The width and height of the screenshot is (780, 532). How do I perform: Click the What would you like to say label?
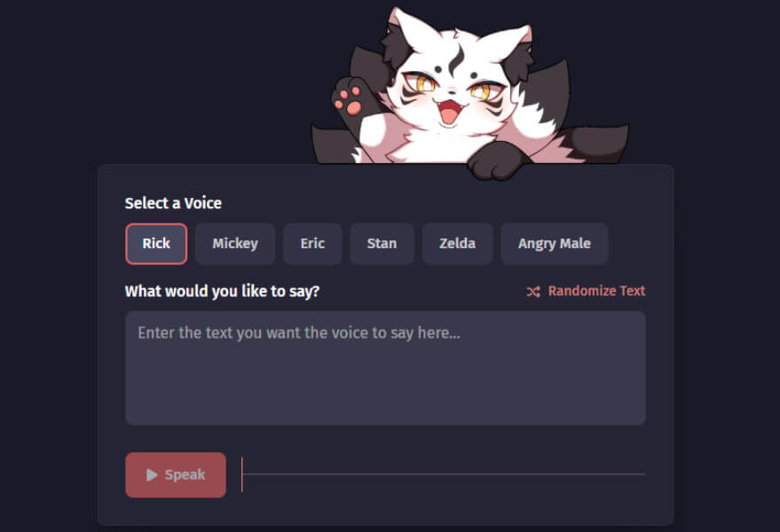click(222, 291)
